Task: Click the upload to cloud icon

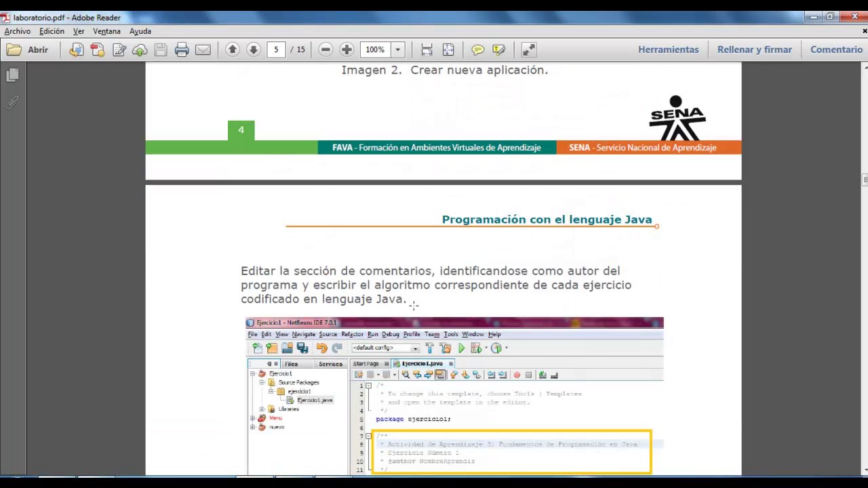Action: click(140, 49)
